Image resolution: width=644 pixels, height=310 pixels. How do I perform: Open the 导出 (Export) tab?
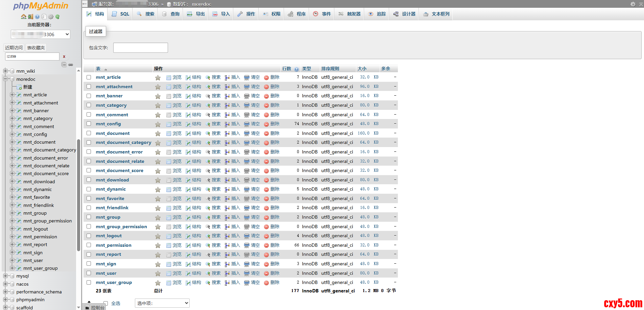pos(196,14)
